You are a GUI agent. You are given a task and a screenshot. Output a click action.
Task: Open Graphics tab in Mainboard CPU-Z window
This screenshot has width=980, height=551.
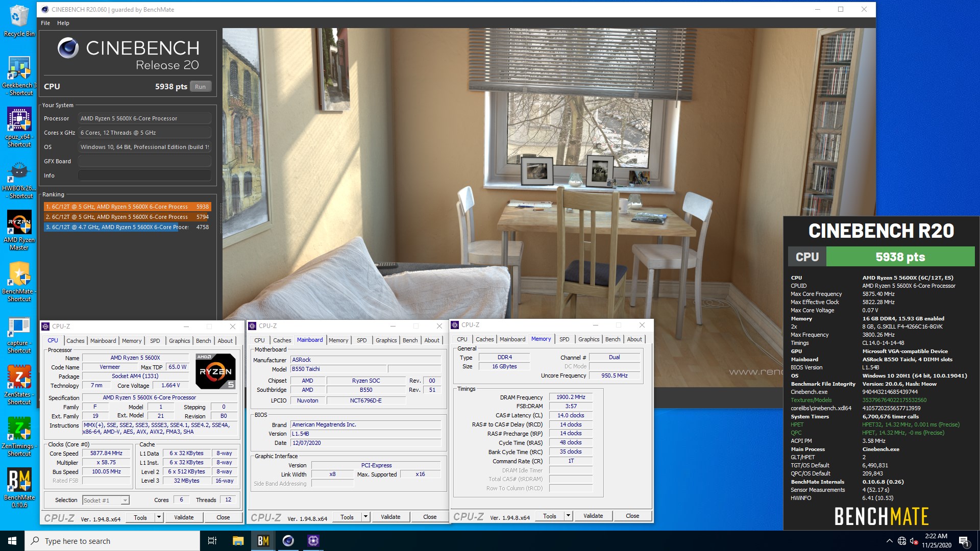[386, 340]
